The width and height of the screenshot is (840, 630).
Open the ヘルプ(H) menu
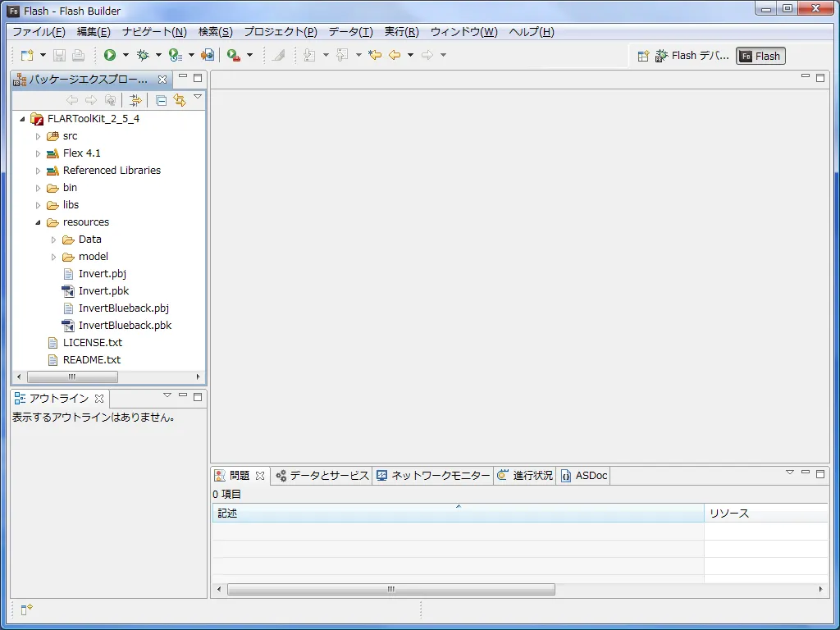532,32
